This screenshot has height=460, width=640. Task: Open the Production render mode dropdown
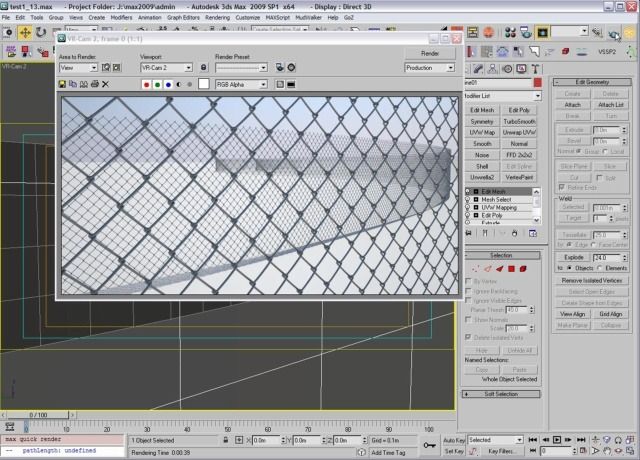pyautogui.click(x=429, y=68)
